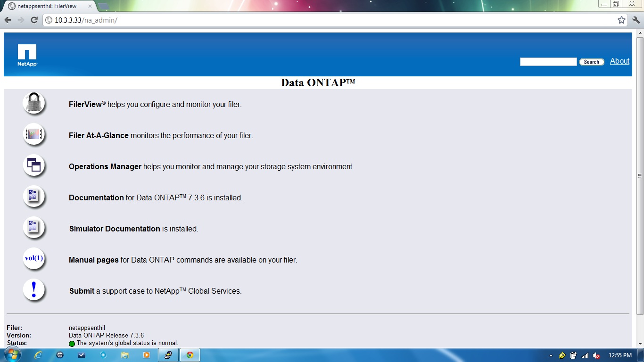Click the Filer At-A-Glance link text
Viewport: 644px width, 362px height.
99,135
